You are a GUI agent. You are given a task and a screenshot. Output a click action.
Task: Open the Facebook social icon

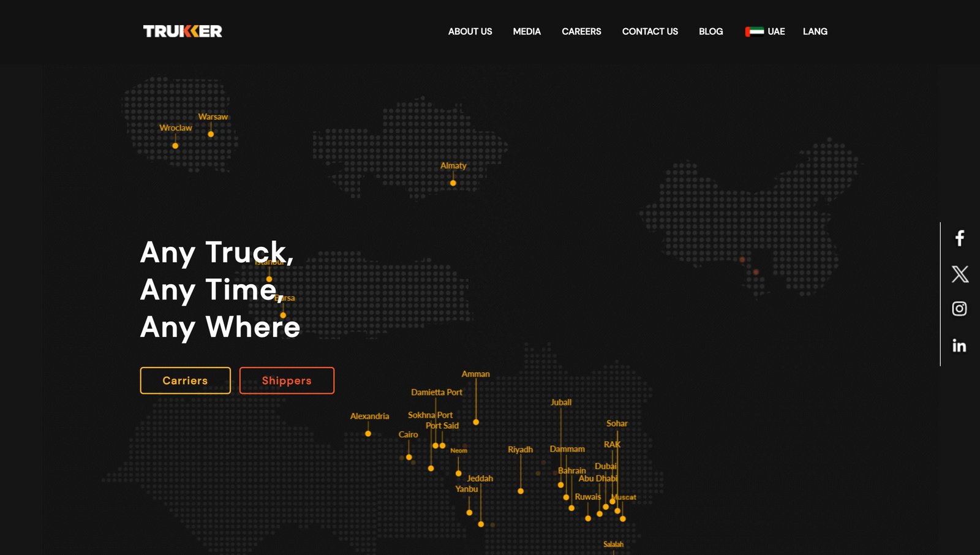tap(959, 238)
